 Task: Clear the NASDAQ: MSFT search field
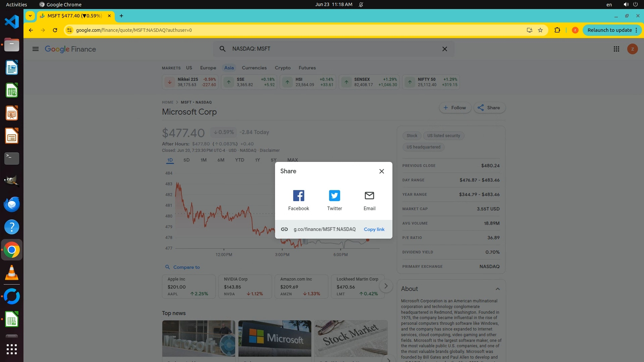coord(444,49)
